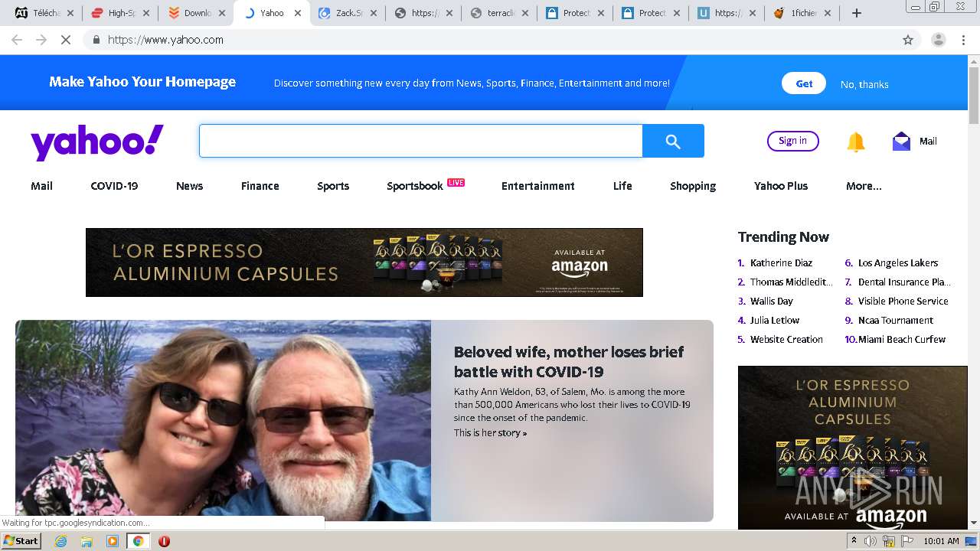
Task: Open the file explorer taskbar icon
Action: pyautogui.click(x=87, y=541)
